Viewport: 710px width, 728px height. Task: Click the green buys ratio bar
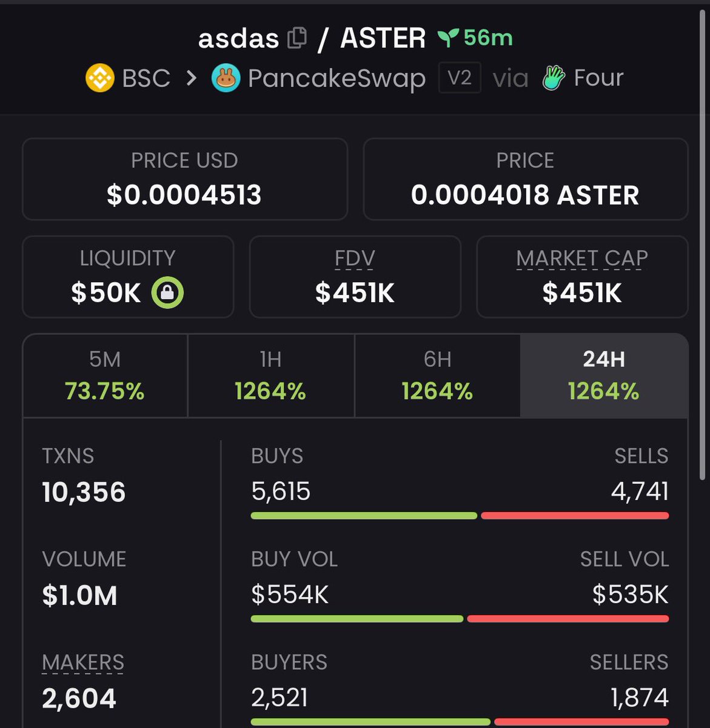pyautogui.click(x=364, y=516)
